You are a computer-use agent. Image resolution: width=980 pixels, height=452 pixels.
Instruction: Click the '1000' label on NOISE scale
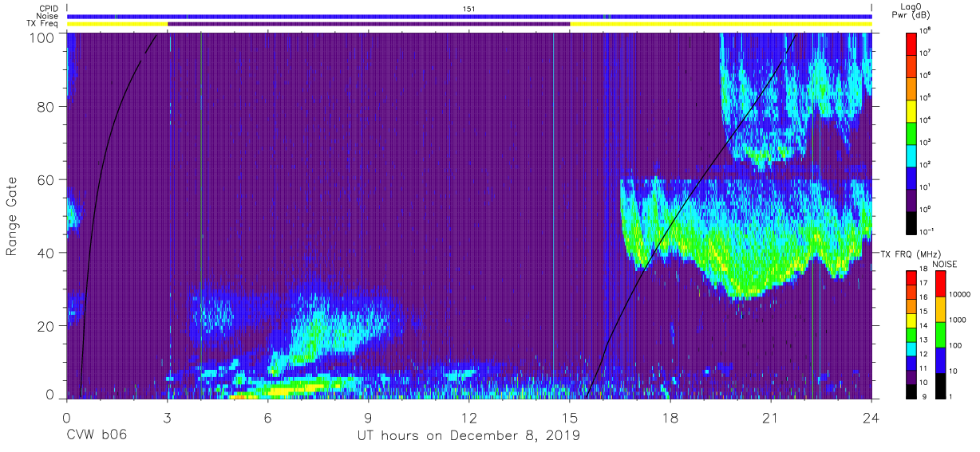coord(958,320)
